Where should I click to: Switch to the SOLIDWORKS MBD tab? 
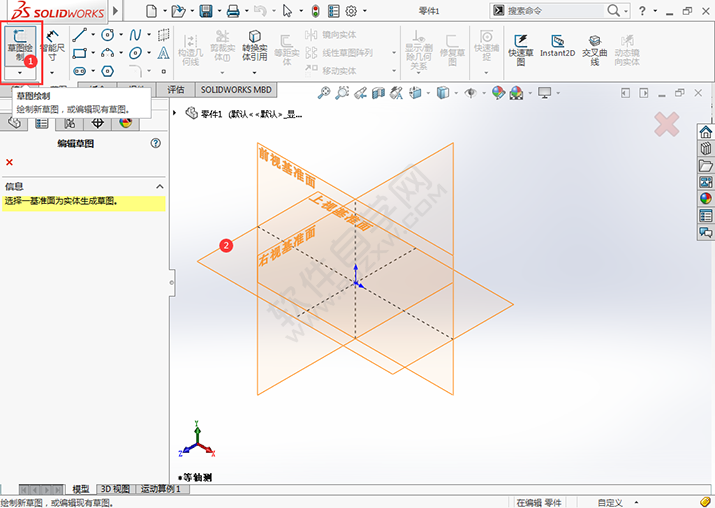[x=236, y=90]
